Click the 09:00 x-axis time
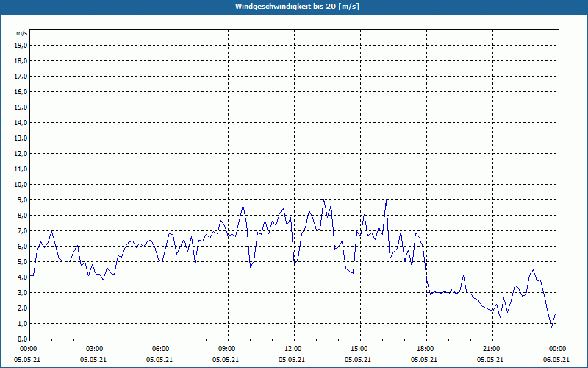Image resolution: width=588 pixels, height=368 pixels. 227,349
